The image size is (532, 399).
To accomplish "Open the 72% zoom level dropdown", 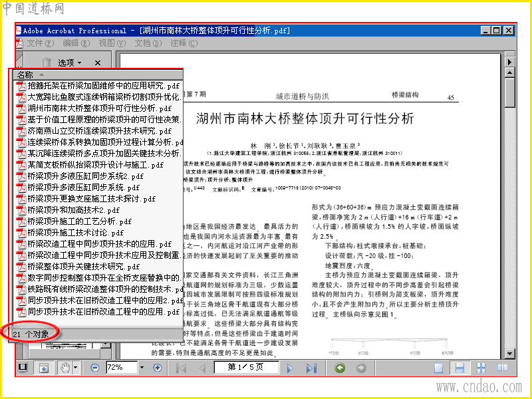I will point(142,368).
